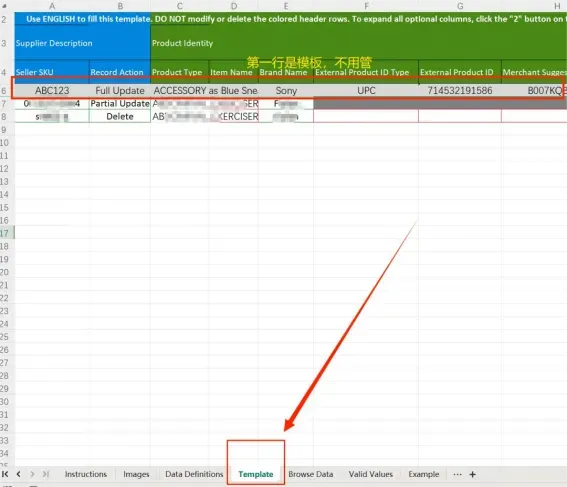Image resolution: width=567 pixels, height=487 pixels.
Task: Open the Example sheet tab
Action: (423, 474)
